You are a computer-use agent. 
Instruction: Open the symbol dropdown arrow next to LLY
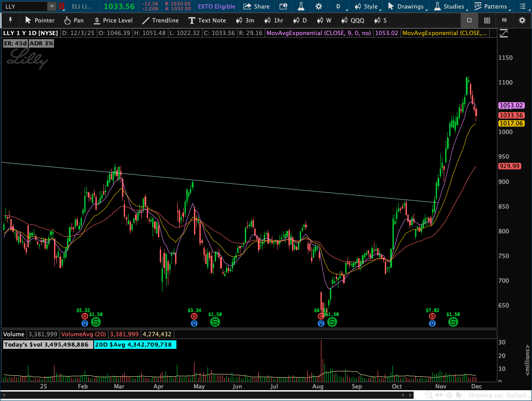52,6
